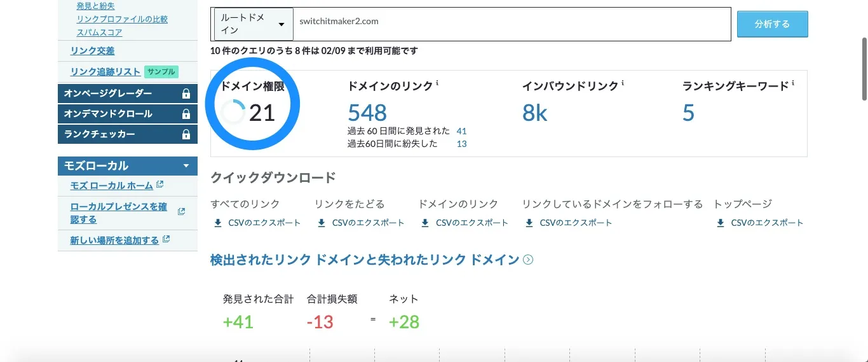Click 41 next to 過去 60 日間に発見された
Viewport: 868px width, 362px height.
click(x=461, y=131)
